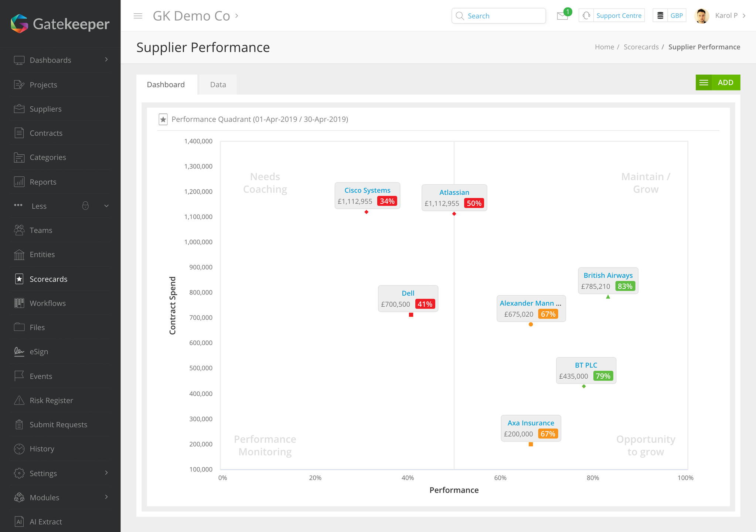The image size is (756, 532).
Task: Click the GBP currency database icon
Action: tap(660, 16)
